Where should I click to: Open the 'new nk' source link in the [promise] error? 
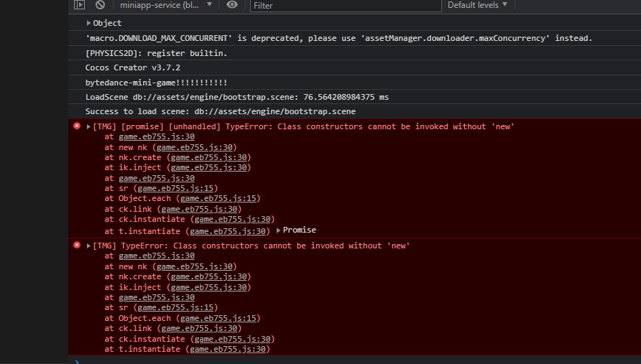click(195, 147)
